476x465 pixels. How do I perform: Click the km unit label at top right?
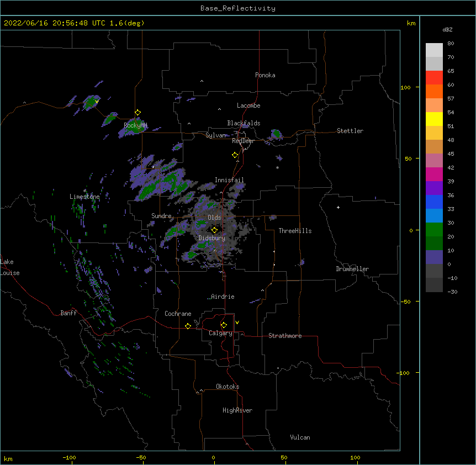tap(411, 23)
